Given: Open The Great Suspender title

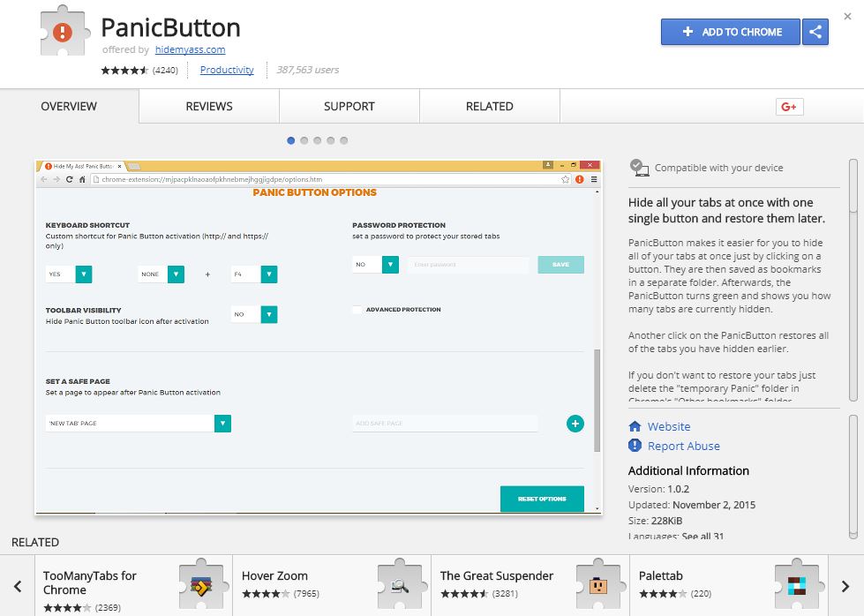Looking at the screenshot, I should (497, 575).
